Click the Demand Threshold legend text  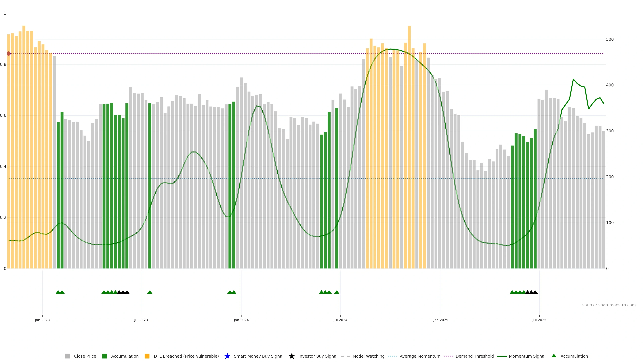pos(474,356)
